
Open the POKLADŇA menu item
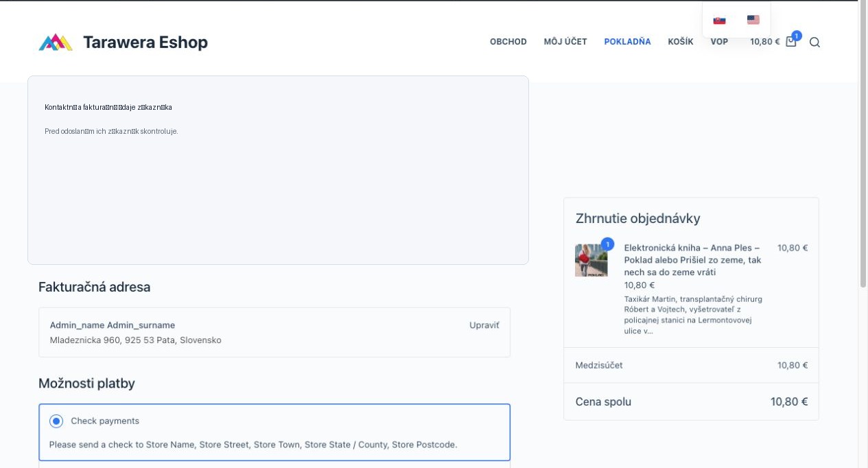pos(627,42)
